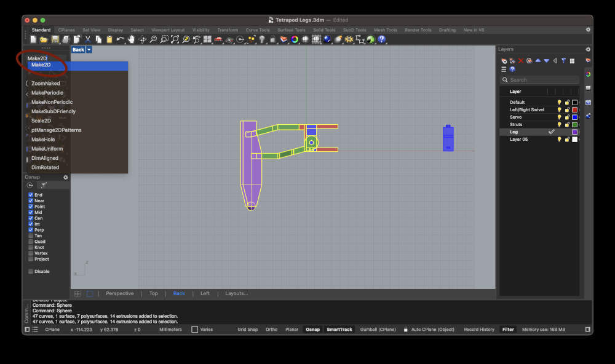Change the Struts layer green color swatch

pos(574,125)
